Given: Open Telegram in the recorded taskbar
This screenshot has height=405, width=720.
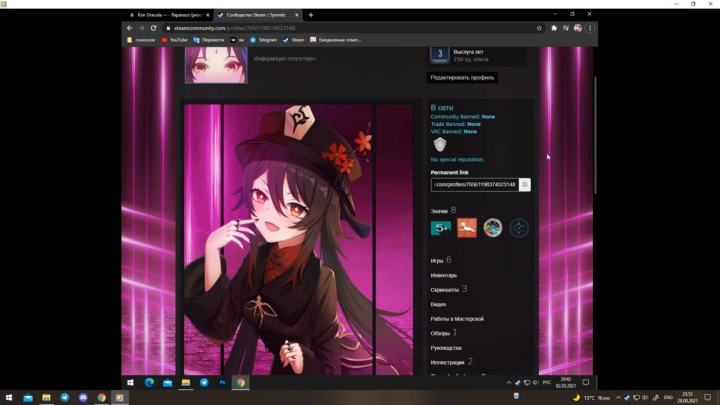Looking at the screenshot, I should point(204,382).
